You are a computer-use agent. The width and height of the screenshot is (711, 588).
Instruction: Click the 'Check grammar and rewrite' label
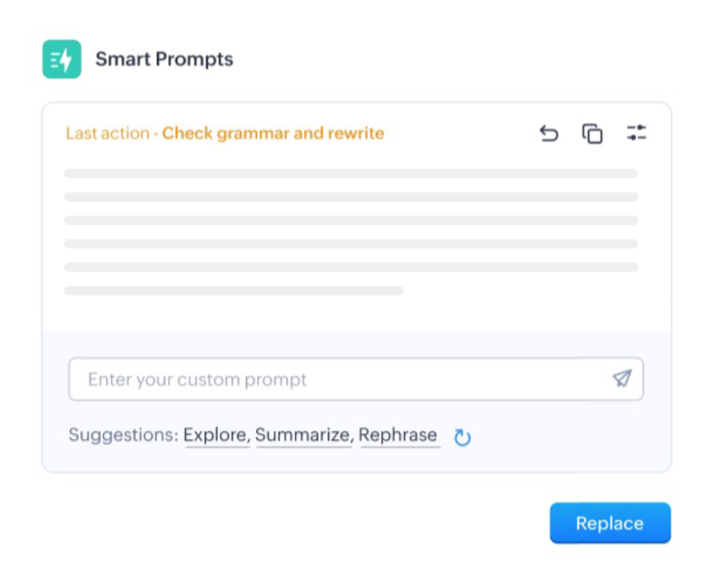pos(273,134)
